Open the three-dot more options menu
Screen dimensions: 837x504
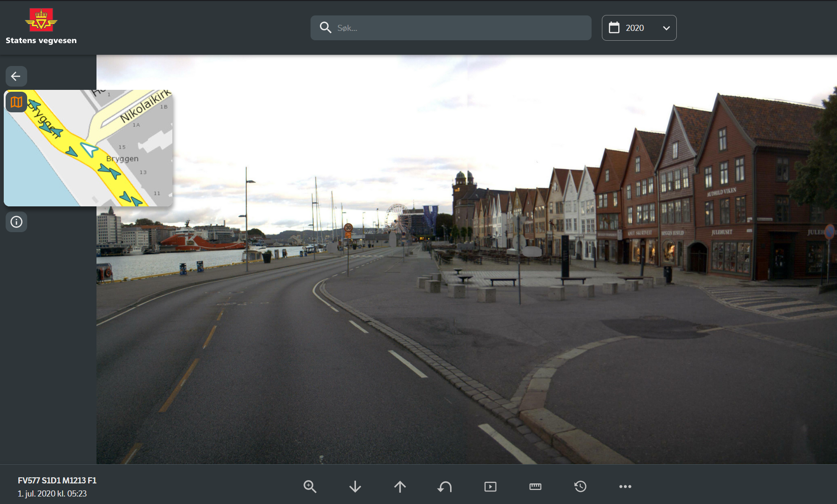[625, 487]
